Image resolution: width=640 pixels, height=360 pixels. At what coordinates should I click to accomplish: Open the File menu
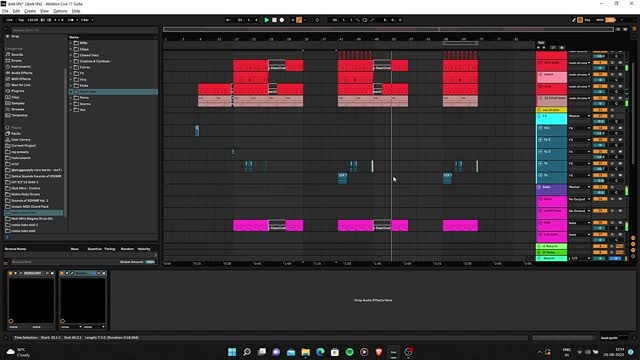(5, 11)
